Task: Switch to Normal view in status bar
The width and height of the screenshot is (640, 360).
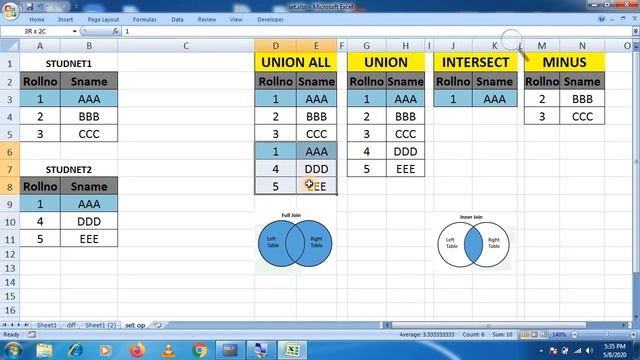Action: (524, 335)
